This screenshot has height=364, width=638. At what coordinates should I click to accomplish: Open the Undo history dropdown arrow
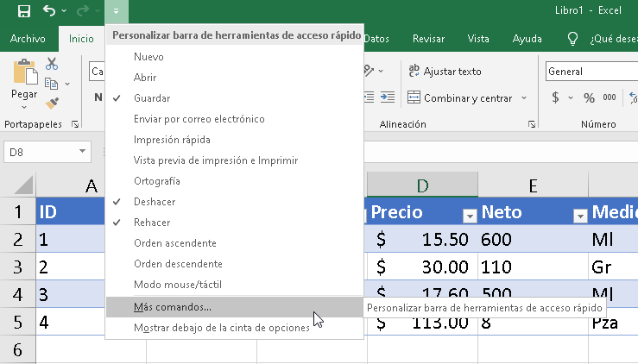coord(64,11)
